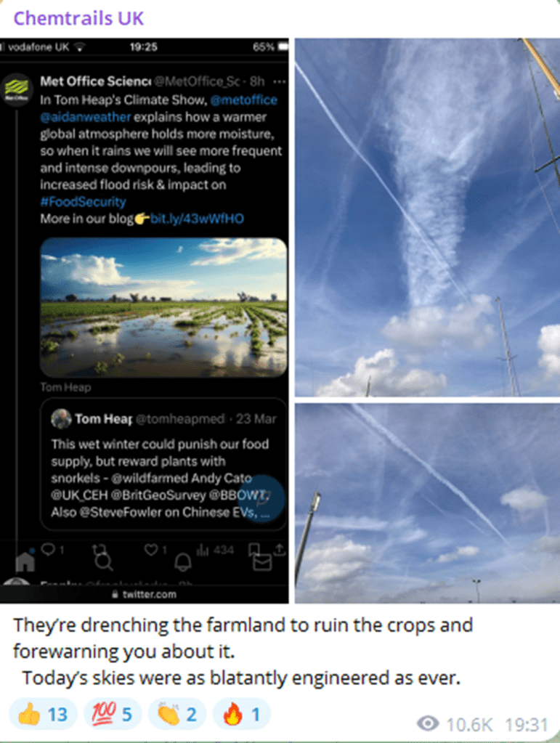This screenshot has width=560, height=743.
Task: Open the lower sky contrail photo
Action: click(427, 503)
